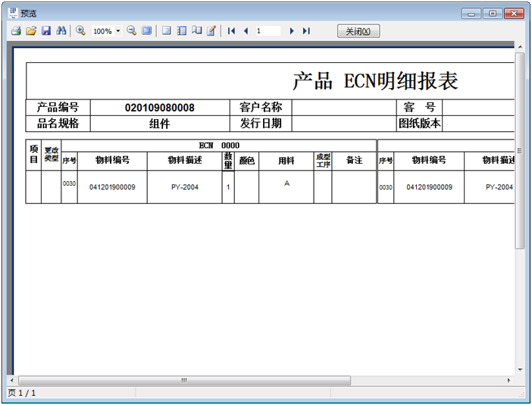This screenshot has width=532, height=405.
Task: Click the report title 产品 ECN明细报表
Action: tap(375, 81)
